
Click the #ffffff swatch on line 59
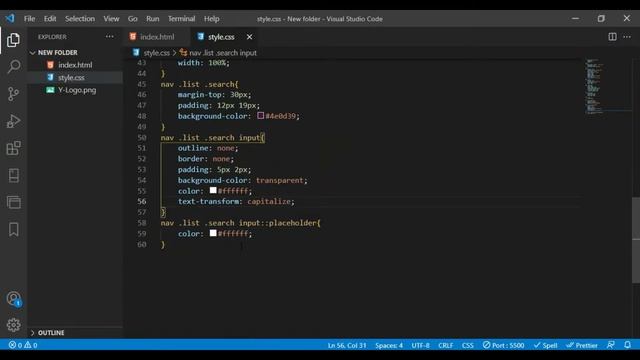(x=213, y=233)
